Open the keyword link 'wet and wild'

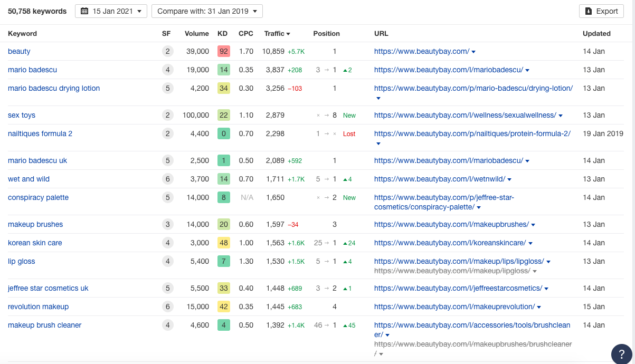29,179
